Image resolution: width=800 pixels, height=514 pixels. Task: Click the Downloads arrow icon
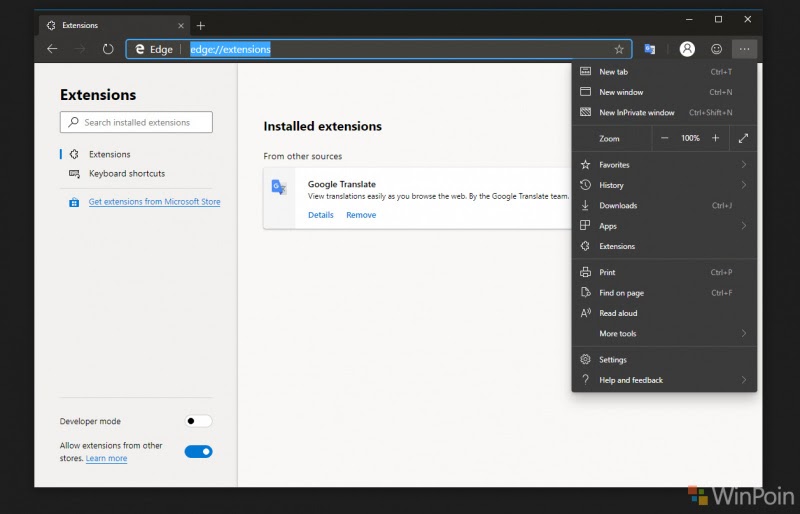[x=585, y=205]
